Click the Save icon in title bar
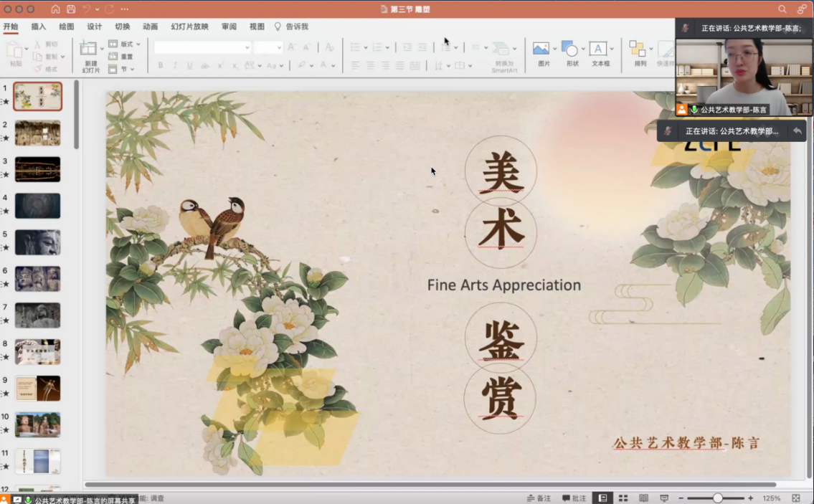This screenshot has height=504, width=814. (x=71, y=9)
